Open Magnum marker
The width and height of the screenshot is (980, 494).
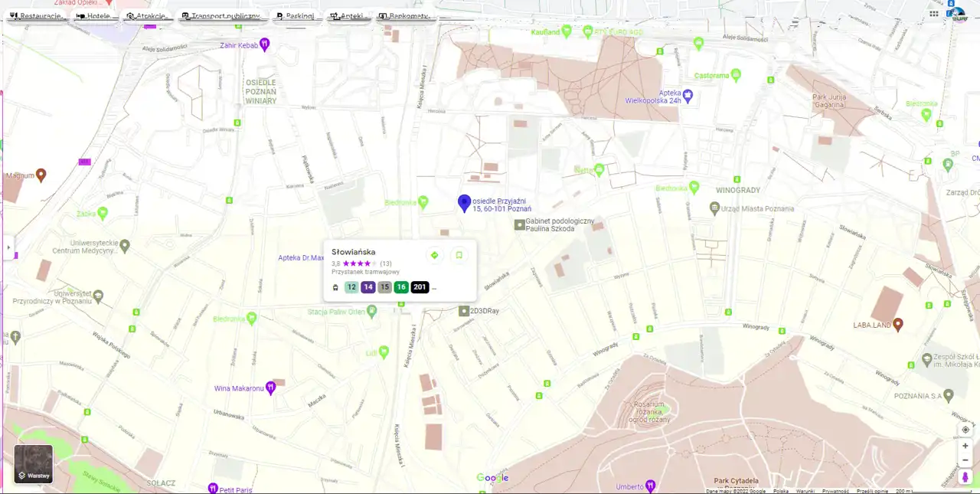(41, 175)
